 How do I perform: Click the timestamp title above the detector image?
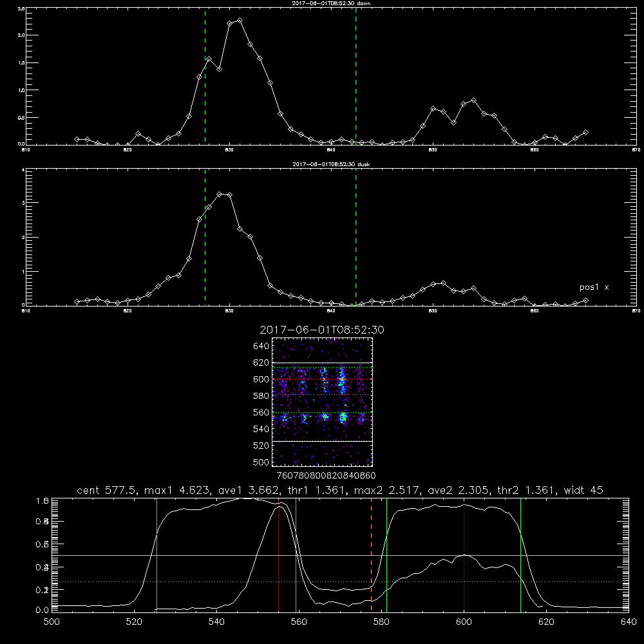[322, 330]
